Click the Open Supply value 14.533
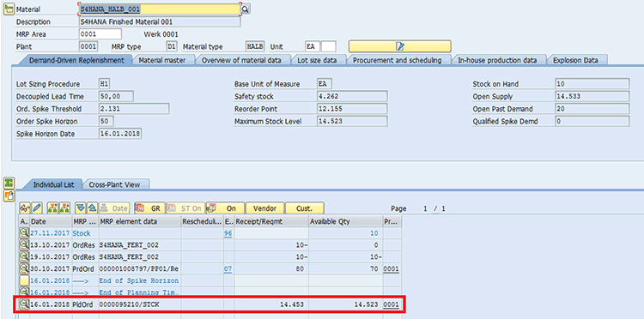 pos(592,96)
